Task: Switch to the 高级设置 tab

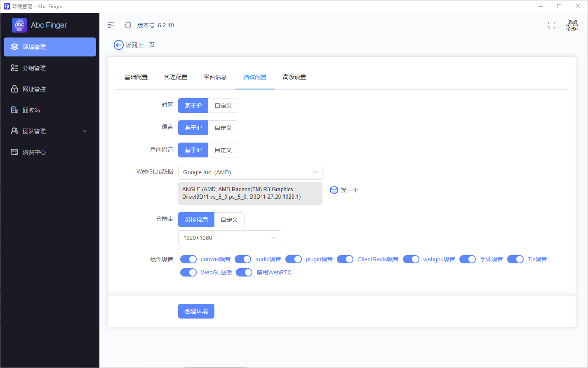Action: click(294, 77)
